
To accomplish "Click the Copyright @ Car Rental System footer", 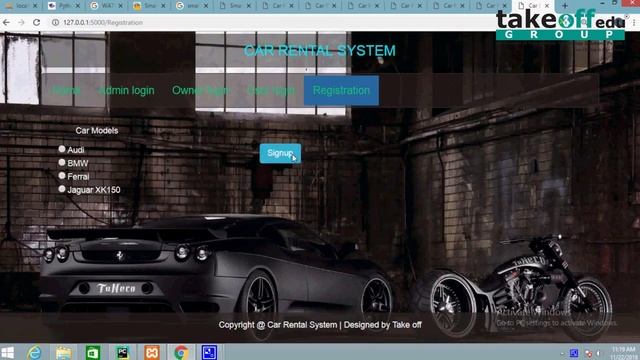I will [x=320, y=325].
